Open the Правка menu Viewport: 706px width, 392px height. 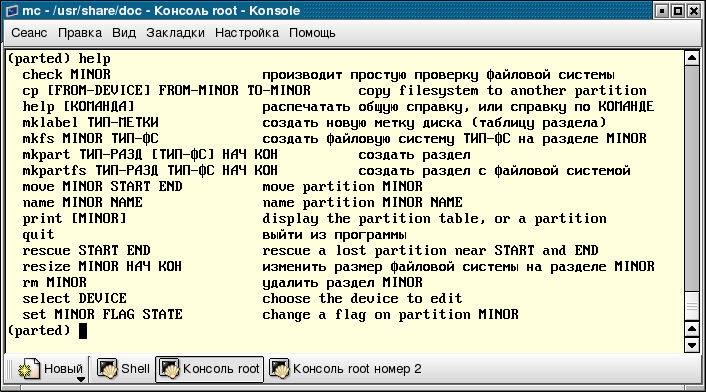click(x=80, y=33)
